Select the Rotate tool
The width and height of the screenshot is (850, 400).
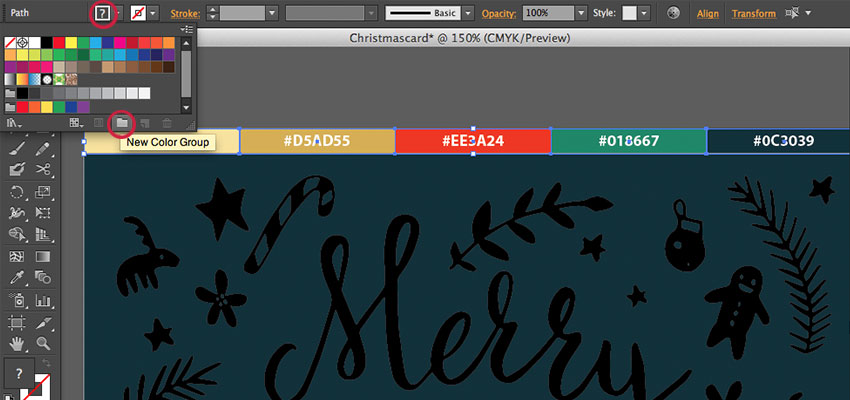tap(16, 192)
